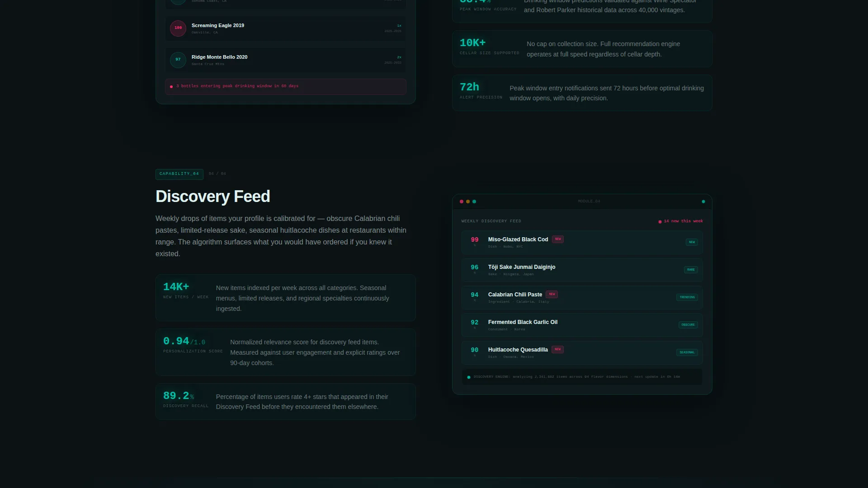Click the WEEKLY DISCOVERY FEED heading
The height and width of the screenshot is (488, 868).
click(x=491, y=221)
